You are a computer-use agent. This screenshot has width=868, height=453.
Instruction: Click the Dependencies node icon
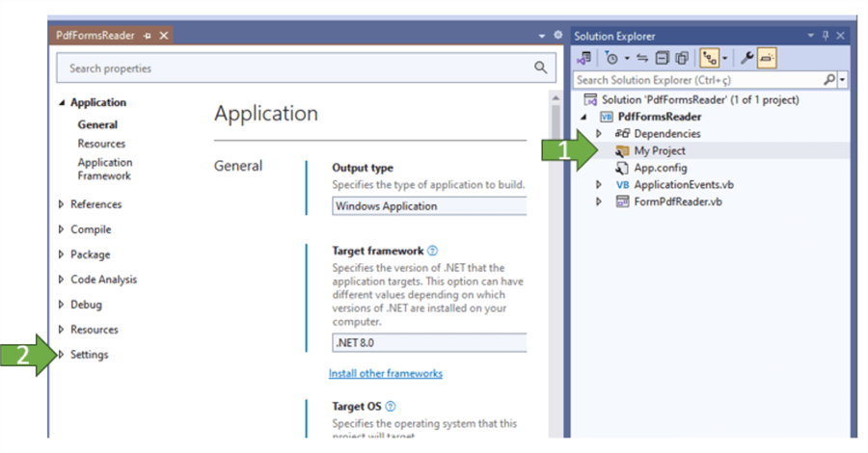click(622, 133)
